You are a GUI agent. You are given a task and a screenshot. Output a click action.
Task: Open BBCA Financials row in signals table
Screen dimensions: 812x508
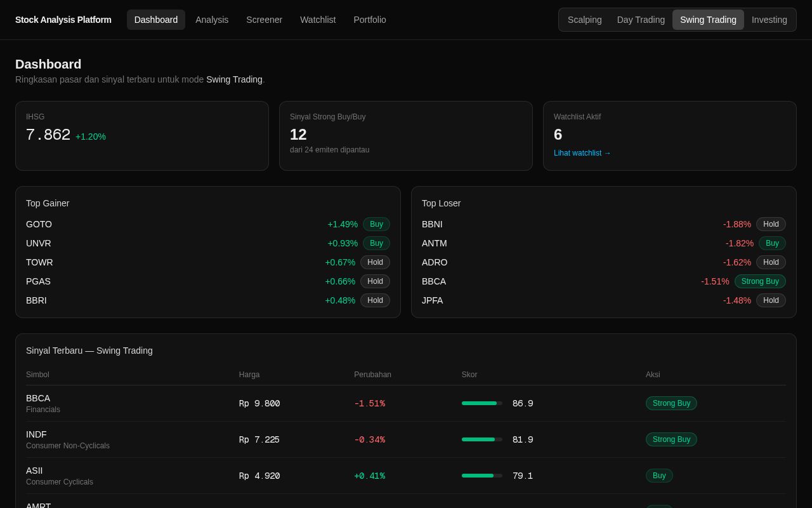coord(406,403)
